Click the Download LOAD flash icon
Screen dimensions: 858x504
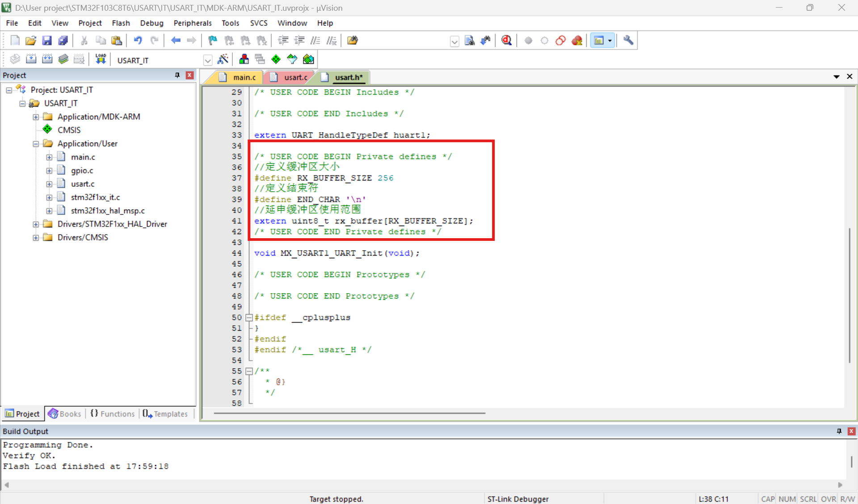[x=101, y=59]
